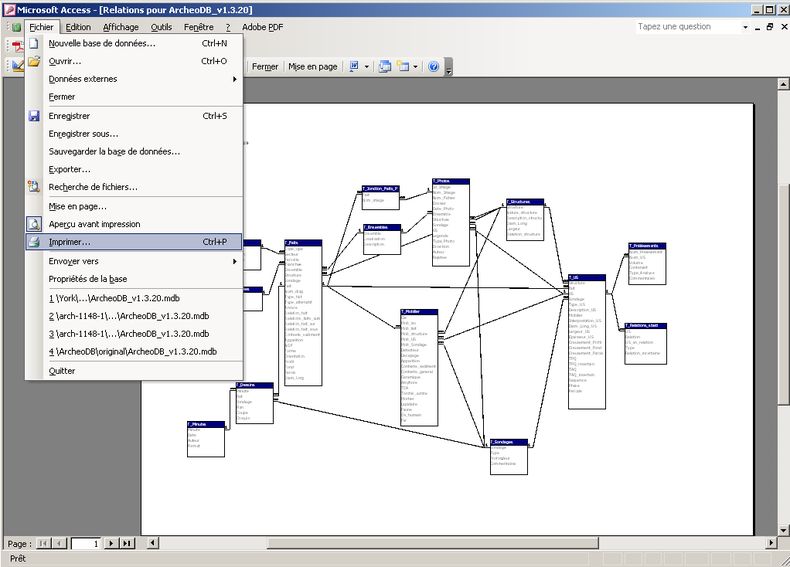Click the T_Photos table in the diagram
790x567 pixels.
pyautogui.click(x=451, y=222)
